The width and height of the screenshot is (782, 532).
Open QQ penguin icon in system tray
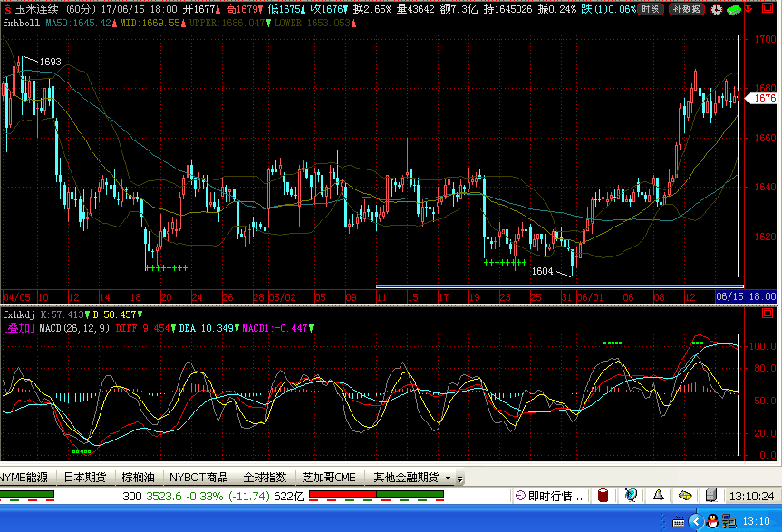pos(712,521)
